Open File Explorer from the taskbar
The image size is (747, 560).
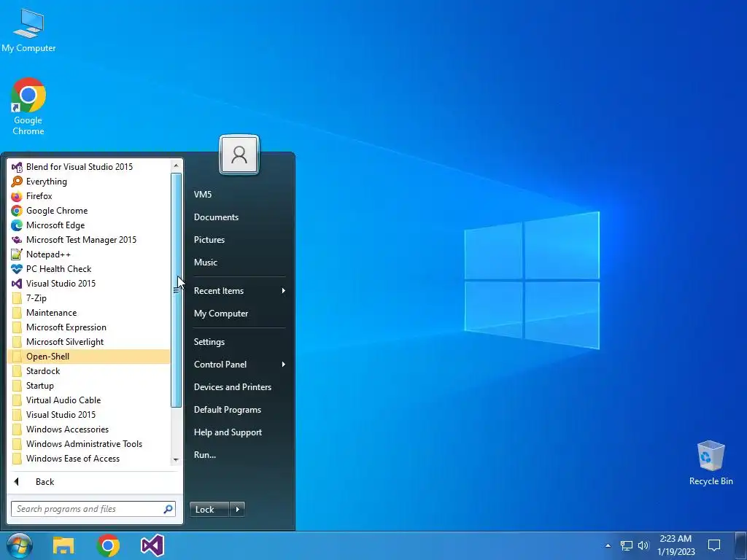(63, 545)
